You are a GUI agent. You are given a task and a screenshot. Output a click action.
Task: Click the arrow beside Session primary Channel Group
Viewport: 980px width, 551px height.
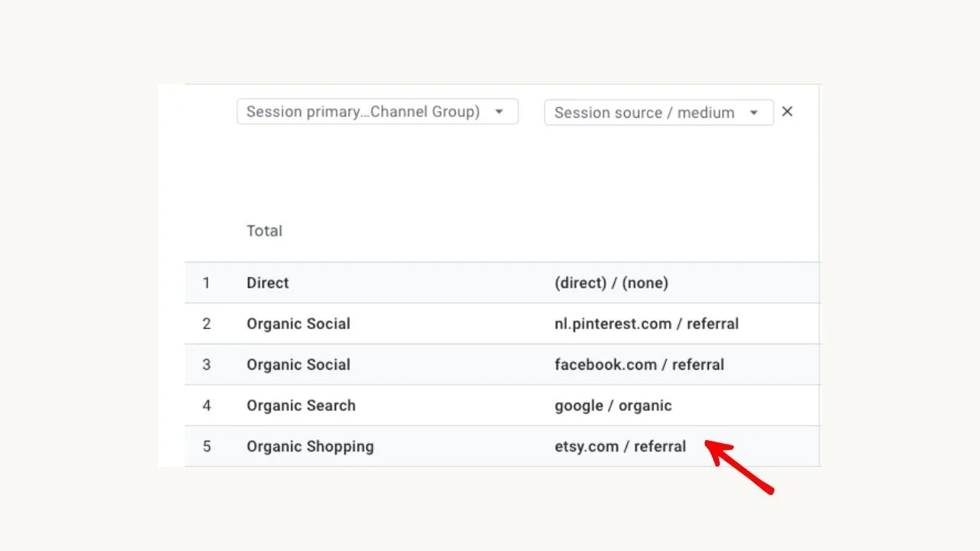pyautogui.click(x=499, y=112)
